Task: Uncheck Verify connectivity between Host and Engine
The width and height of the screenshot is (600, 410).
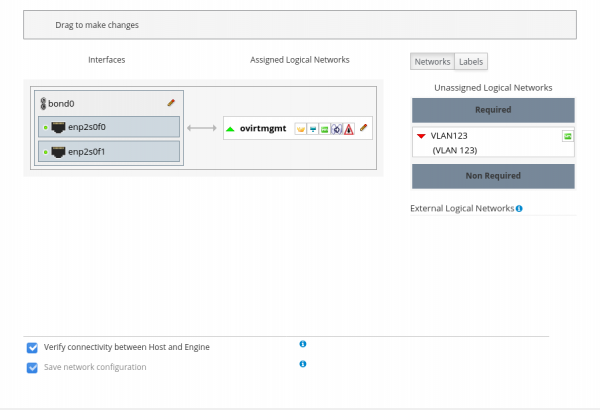Action: pyautogui.click(x=32, y=347)
